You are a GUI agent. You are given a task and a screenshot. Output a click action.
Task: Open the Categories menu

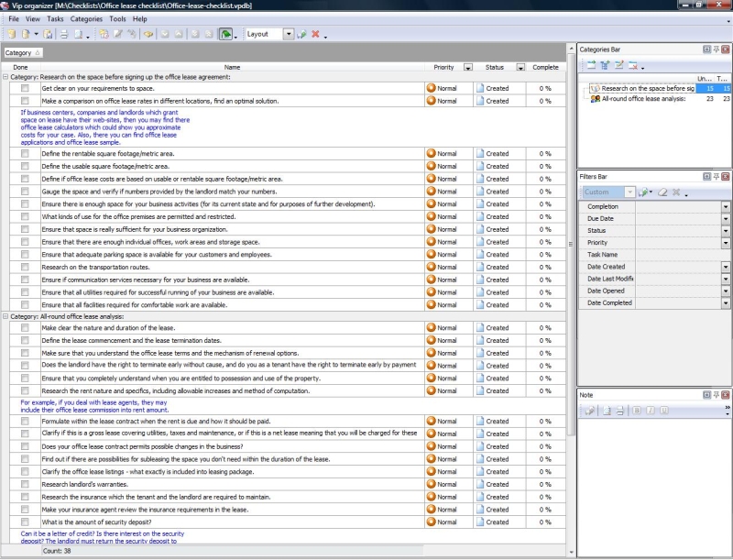point(86,18)
